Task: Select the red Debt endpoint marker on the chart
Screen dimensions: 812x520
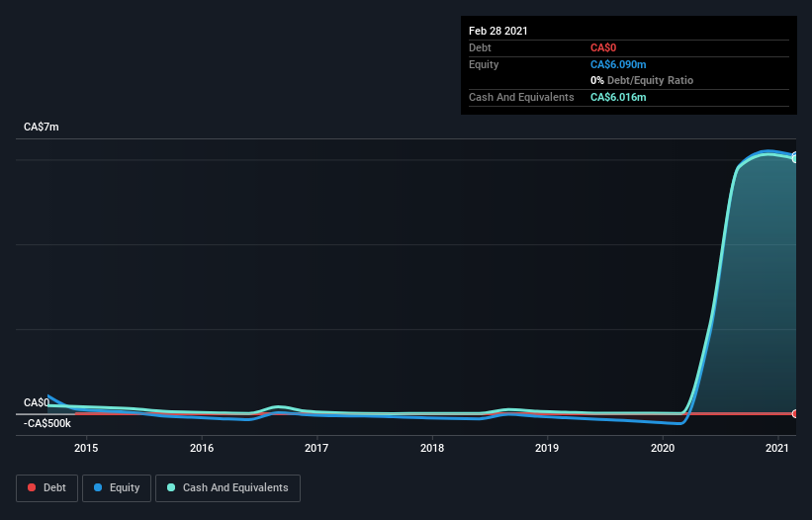Action: click(x=795, y=413)
